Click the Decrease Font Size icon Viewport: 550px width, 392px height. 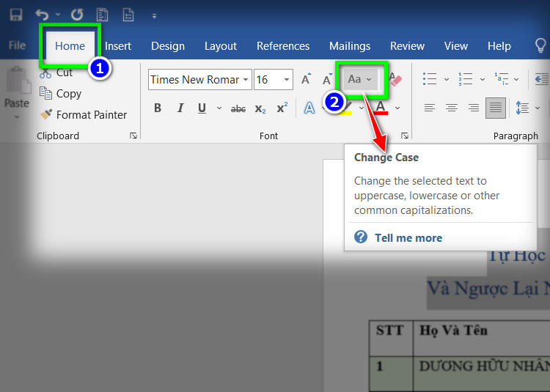327,79
